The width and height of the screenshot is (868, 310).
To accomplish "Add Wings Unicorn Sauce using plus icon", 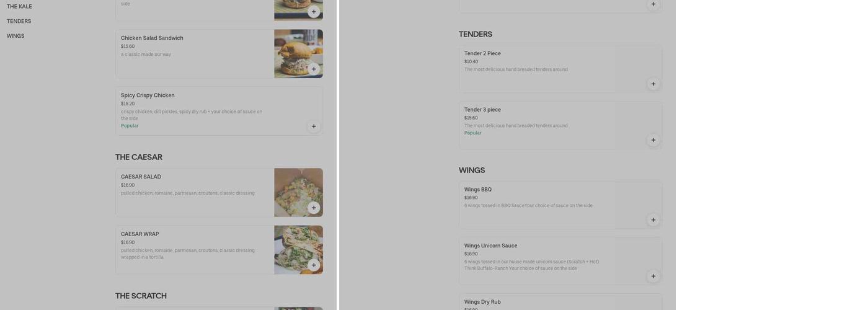I will [653, 276].
